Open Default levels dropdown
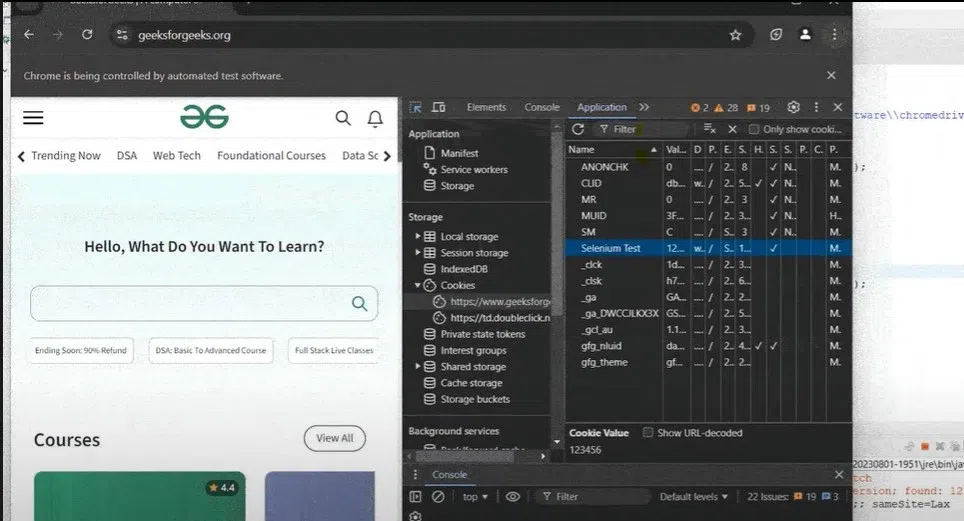This screenshot has height=521, width=964. [x=693, y=496]
